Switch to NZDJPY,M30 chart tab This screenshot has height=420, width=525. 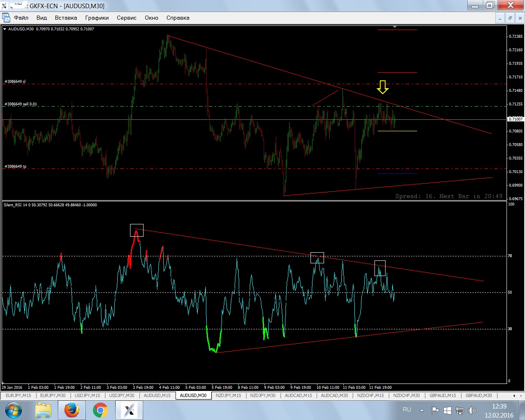pyautogui.click(x=263, y=395)
